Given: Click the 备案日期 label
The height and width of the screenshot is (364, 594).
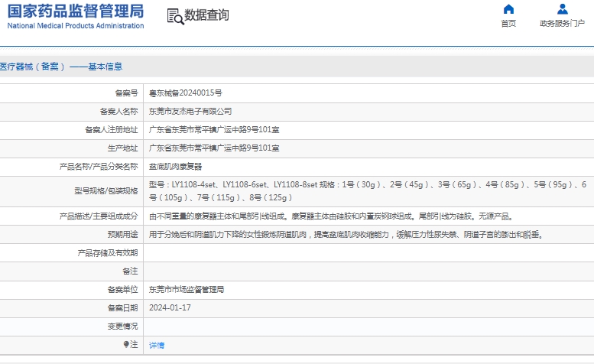Looking at the screenshot, I should (x=123, y=308).
